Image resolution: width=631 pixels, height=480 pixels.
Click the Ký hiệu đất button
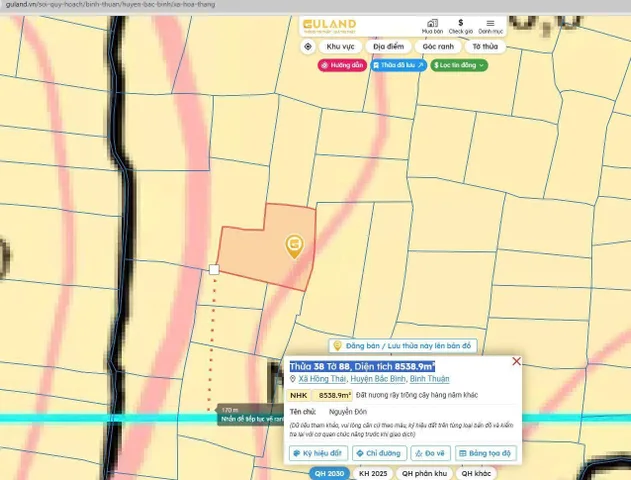point(318,453)
